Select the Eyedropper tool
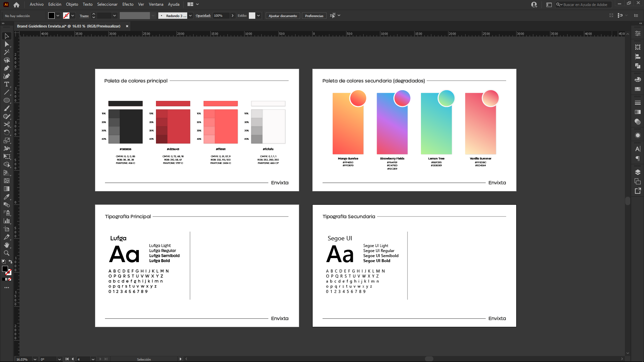 click(x=7, y=197)
